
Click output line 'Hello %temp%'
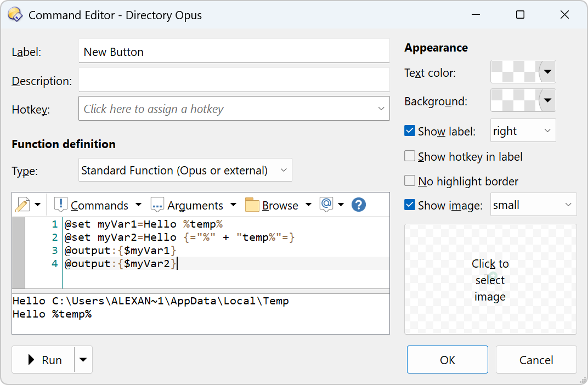pyautogui.click(x=52, y=314)
